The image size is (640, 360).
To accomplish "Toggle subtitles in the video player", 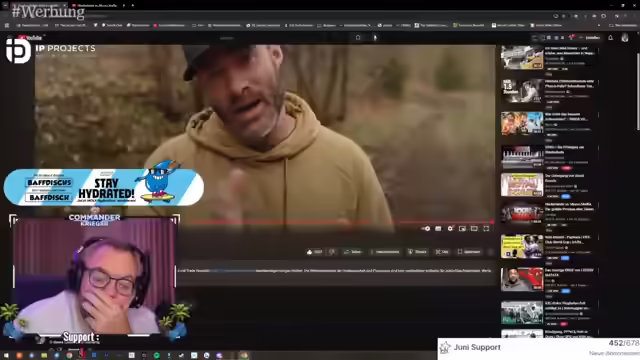I will pos(438,229).
